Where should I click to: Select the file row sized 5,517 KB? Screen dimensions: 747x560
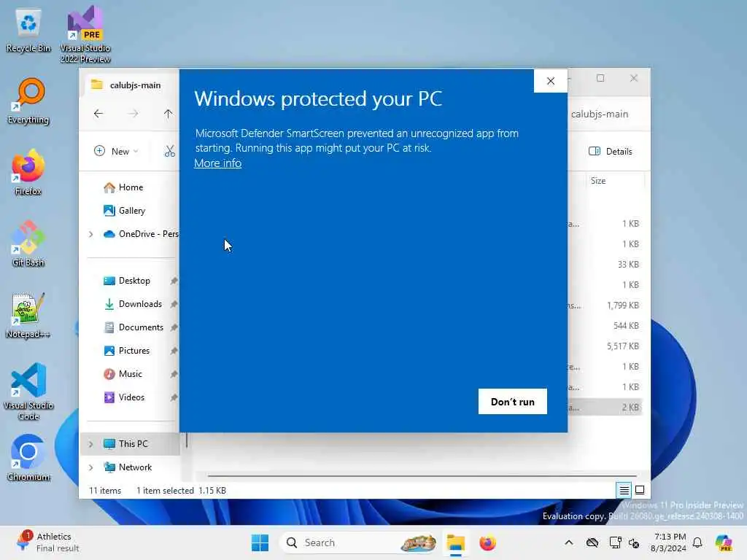(x=605, y=346)
